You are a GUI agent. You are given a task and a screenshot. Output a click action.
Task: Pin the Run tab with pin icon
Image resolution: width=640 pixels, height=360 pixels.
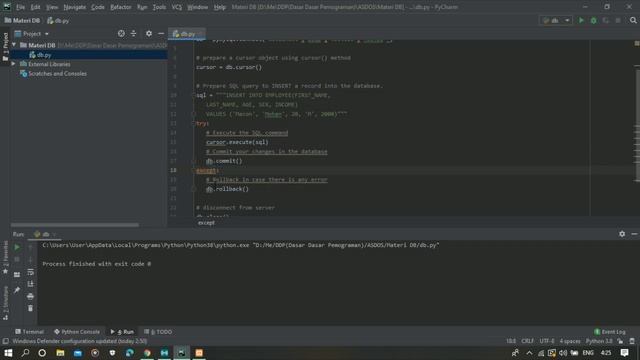pos(17,290)
